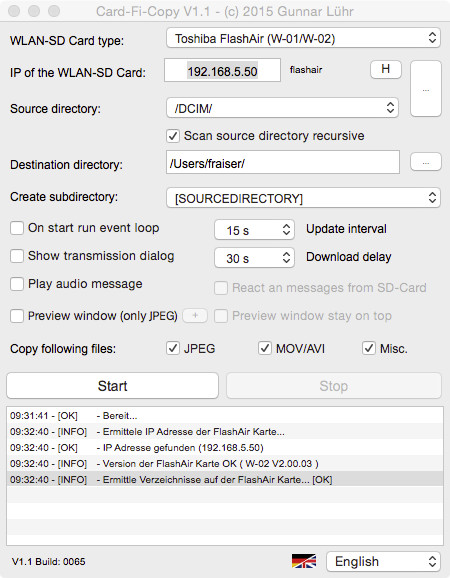
Task: Click the tall browse button beside Source directory
Action: click(x=426, y=89)
